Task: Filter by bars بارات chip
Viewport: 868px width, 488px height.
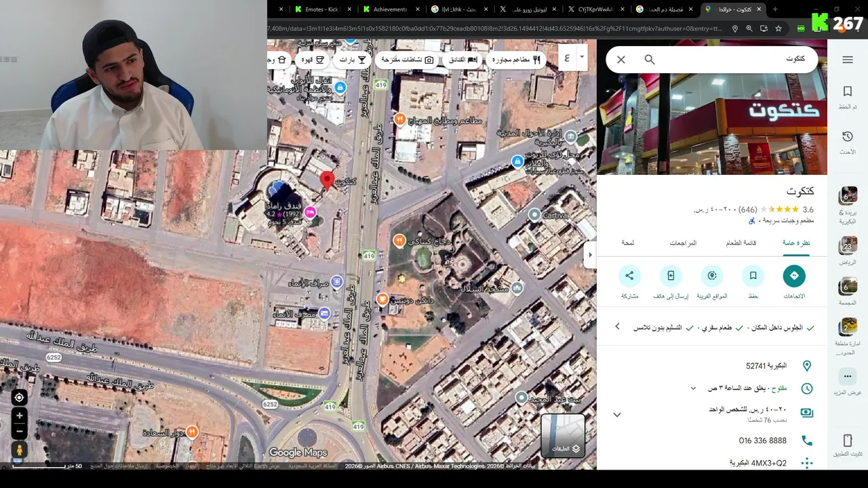Action: point(353,60)
